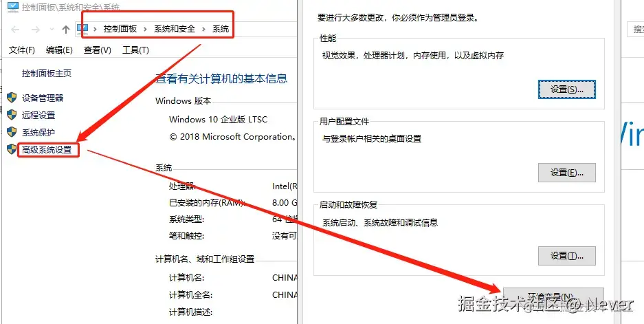Viewport: 644px width, 324px height.
Task: Open 控制面板主页 link
Action: [47, 73]
